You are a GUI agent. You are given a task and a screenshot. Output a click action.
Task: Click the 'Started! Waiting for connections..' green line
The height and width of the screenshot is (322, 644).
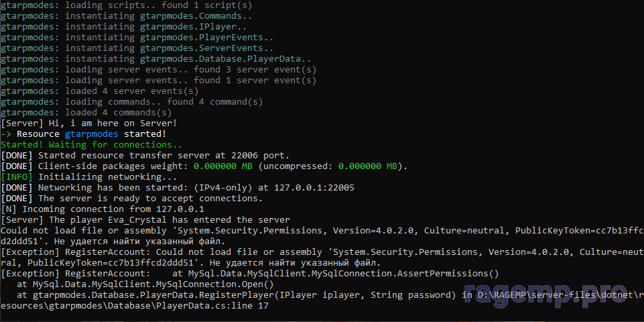pyautogui.click(x=92, y=145)
